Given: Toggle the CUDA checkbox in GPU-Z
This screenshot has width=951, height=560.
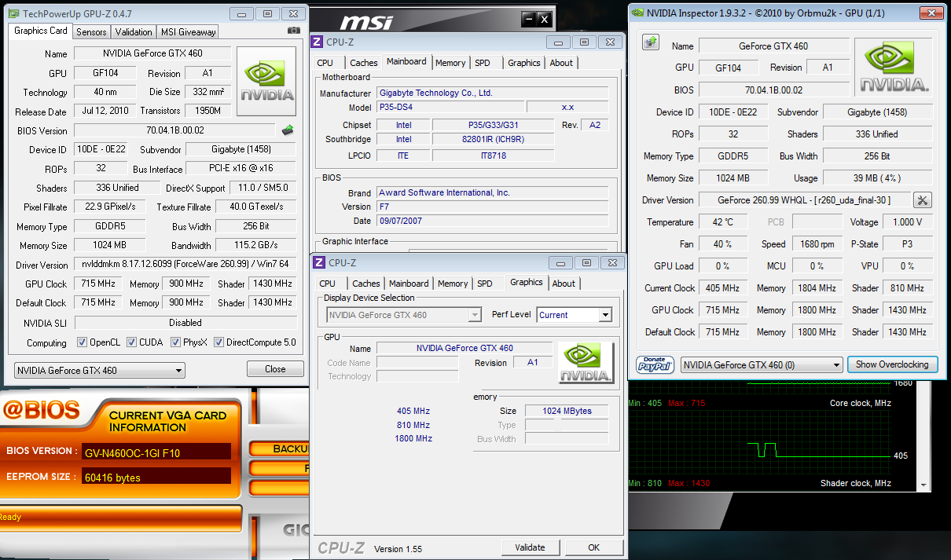Looking at the screenshot, I should tap(131, 342).
